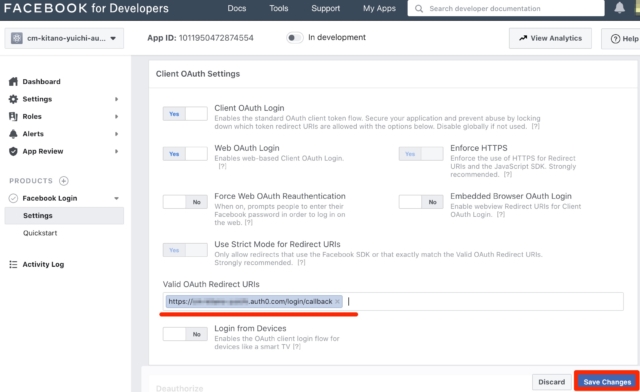
Task: Click the search magnifier icon
Action: pyautogui.click(x=419, y=9)
